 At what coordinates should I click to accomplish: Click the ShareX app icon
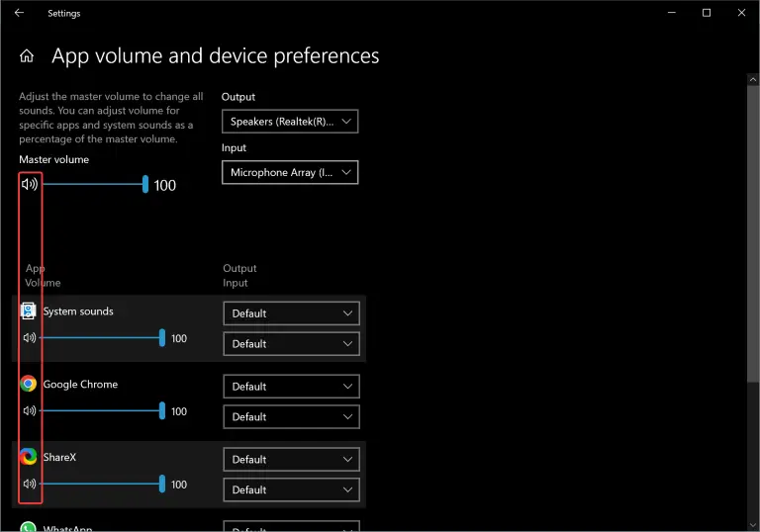click(x=28, y=457)
